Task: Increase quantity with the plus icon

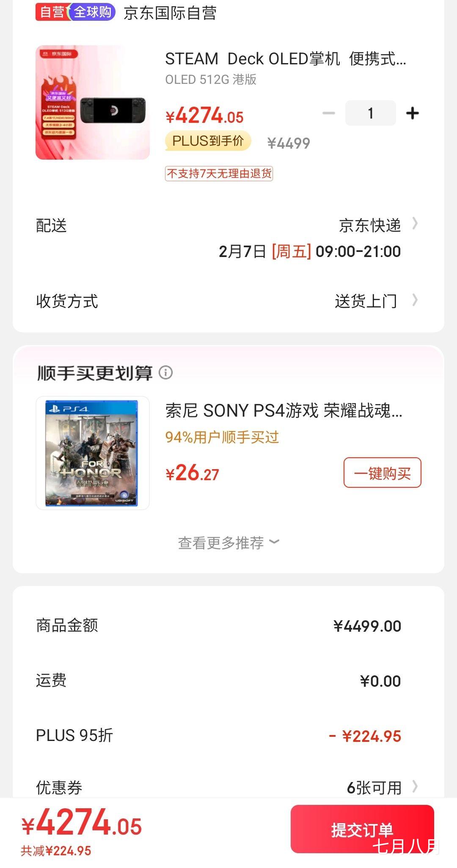Action: tap(412, 113)
